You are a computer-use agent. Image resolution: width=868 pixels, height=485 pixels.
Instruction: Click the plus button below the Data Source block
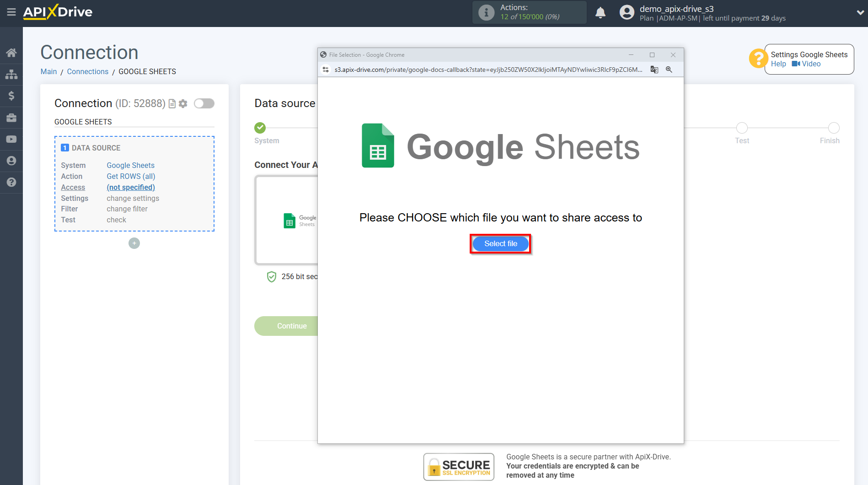click(134, 243)
